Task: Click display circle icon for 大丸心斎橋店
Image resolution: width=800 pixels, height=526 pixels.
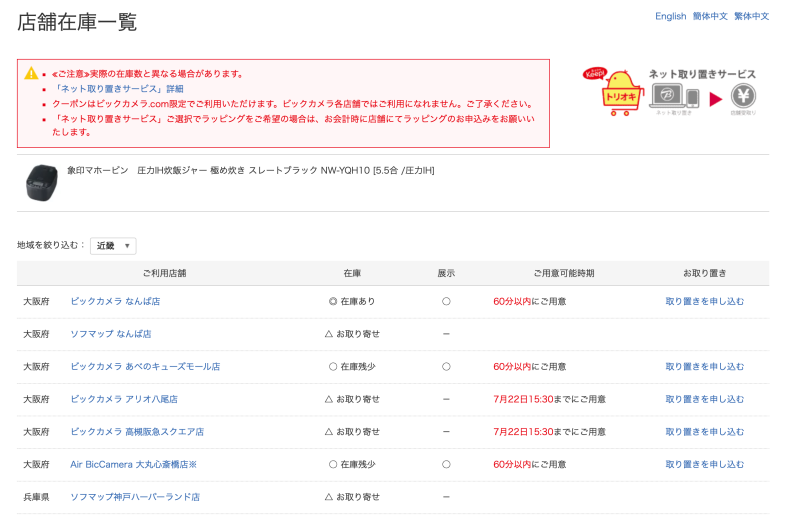Action: tap(446, 465)
